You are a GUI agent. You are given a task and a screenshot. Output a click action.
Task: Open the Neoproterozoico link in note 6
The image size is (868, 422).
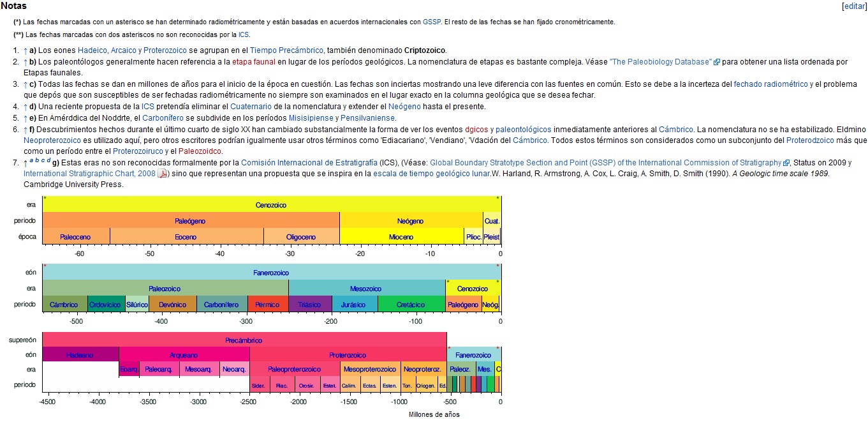pos(52,140)
